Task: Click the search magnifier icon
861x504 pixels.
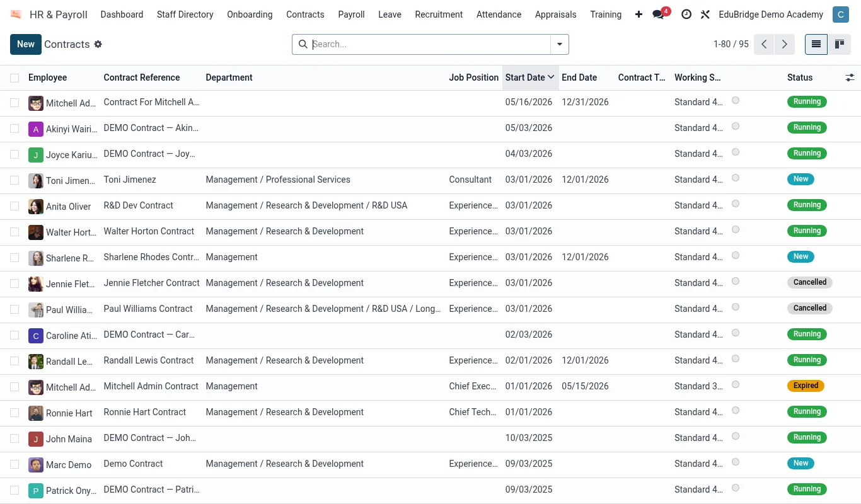Action: 303,44
